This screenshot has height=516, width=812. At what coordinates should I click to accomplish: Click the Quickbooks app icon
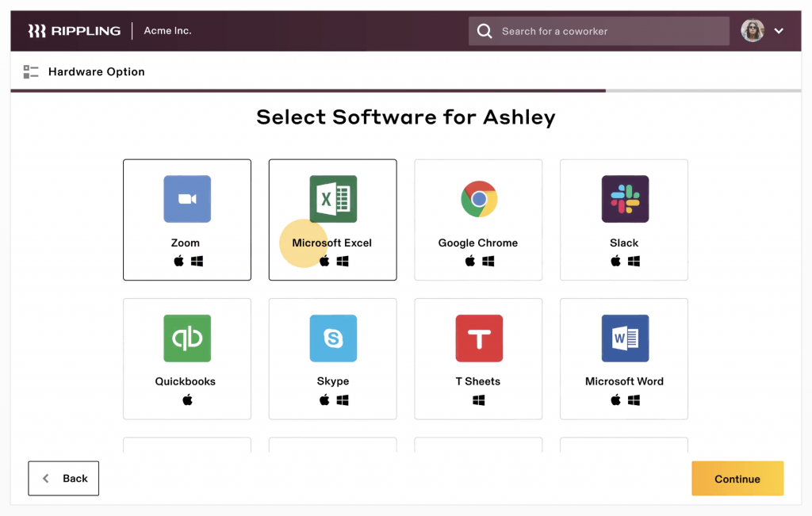click(187, 338)
